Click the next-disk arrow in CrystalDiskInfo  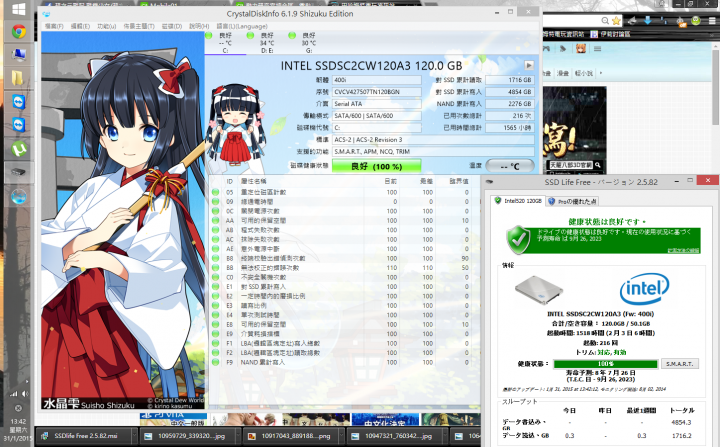(x=529, y=65)
